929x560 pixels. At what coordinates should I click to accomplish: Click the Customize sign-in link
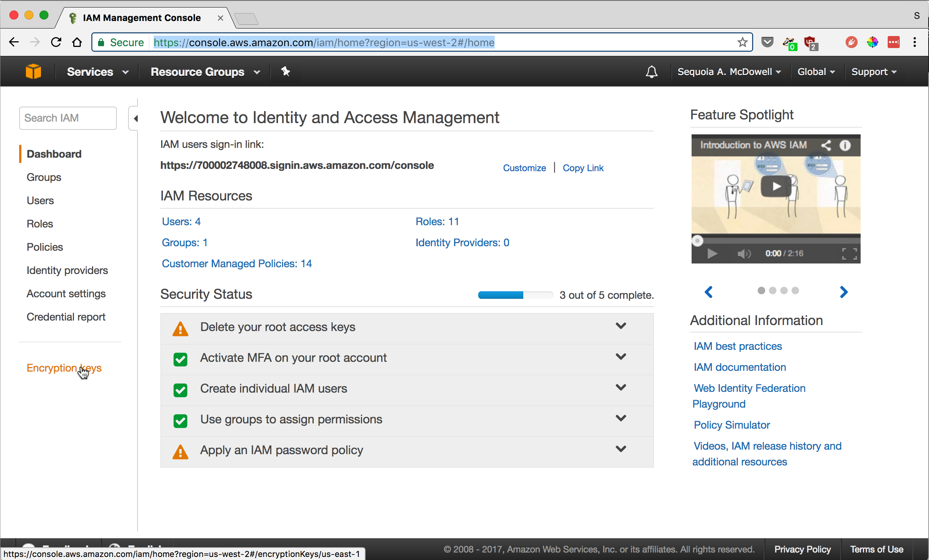point(524,168)
